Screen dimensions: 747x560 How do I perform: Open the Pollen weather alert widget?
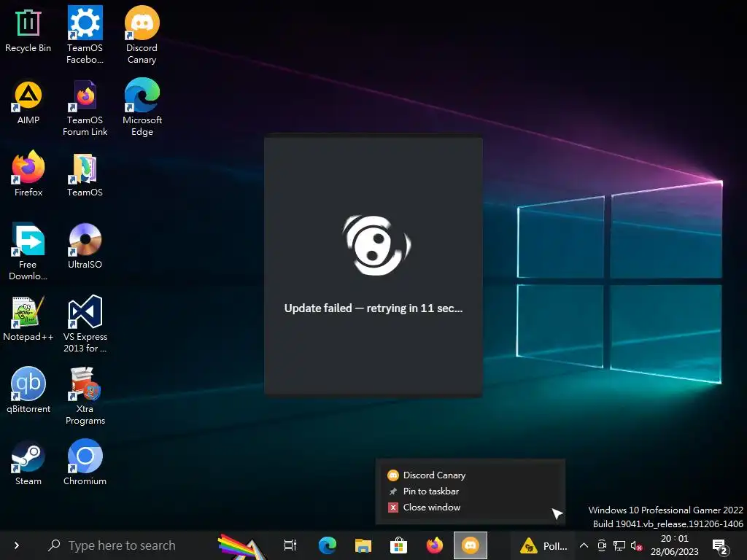tap(543, 545)
